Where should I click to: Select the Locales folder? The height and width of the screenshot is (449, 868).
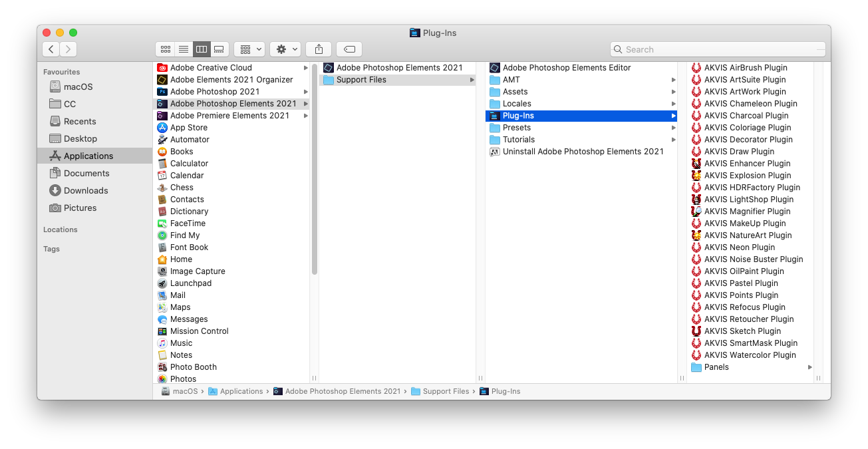pos(581,104)
